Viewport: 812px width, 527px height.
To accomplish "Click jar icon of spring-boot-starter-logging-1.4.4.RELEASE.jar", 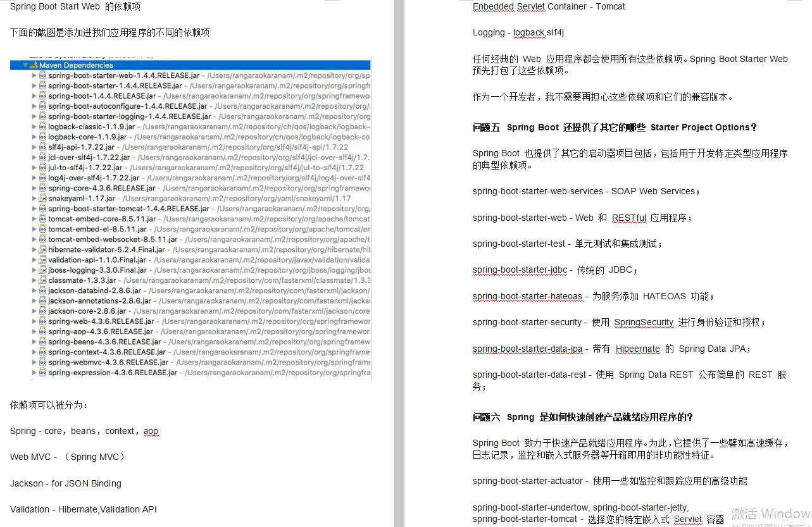I will click(43, 116).
